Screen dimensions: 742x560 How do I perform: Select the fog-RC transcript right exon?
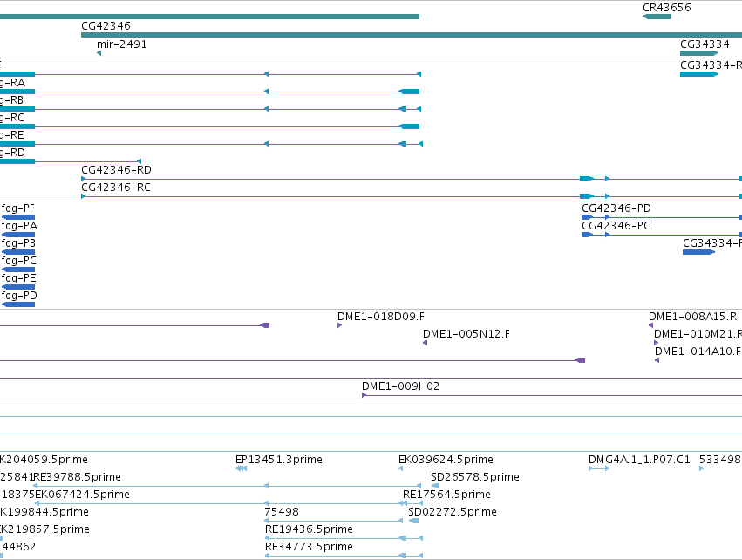click(409, 126)
